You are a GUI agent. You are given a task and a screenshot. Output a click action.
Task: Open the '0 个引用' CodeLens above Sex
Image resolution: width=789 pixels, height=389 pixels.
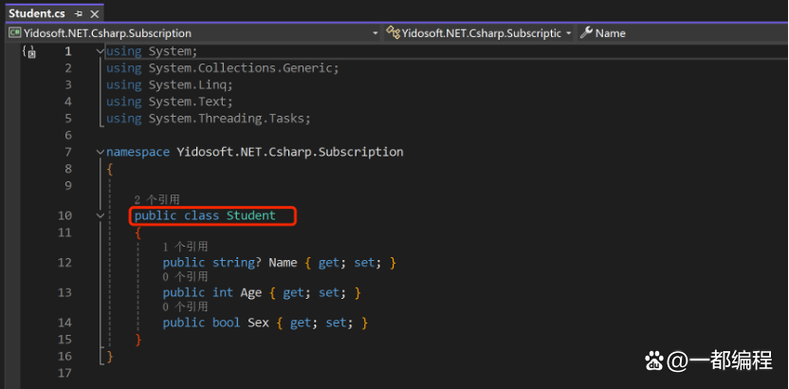185,306
